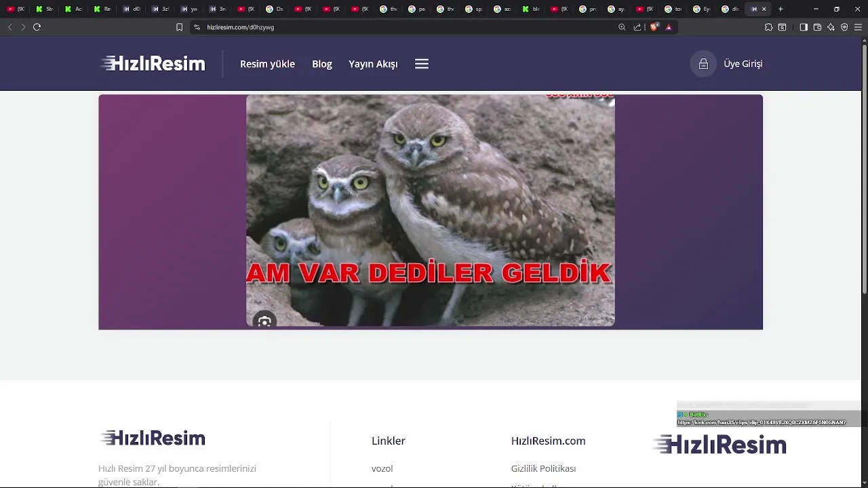Reload the hizliresim page

click(x=37, y=27)
